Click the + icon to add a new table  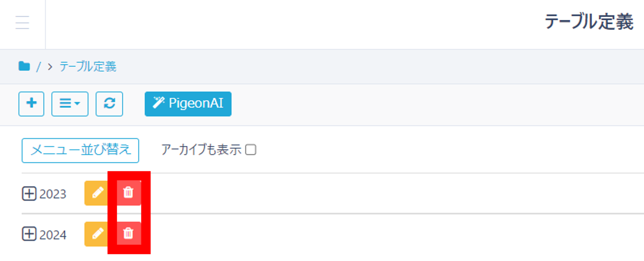pyautogui.click(x=31, y=104)
